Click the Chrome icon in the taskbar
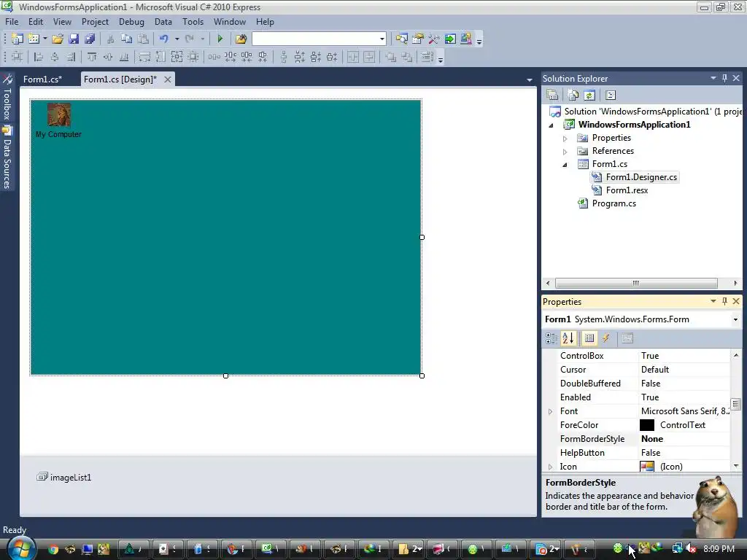The height and width of the screenshot is (560, 747). (x=53, y=550)
